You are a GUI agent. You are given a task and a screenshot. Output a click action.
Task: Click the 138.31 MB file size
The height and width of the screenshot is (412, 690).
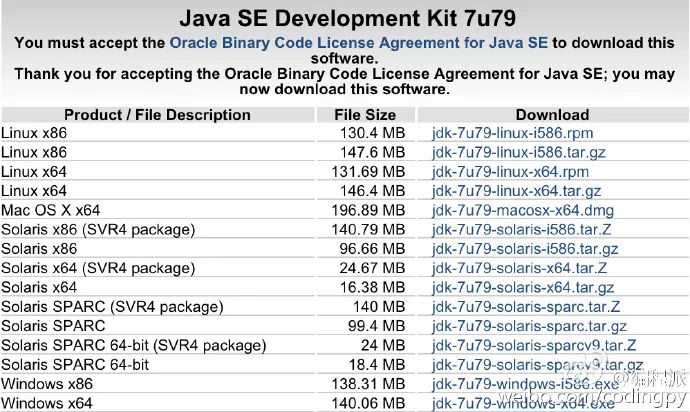[x=368, y=384]
